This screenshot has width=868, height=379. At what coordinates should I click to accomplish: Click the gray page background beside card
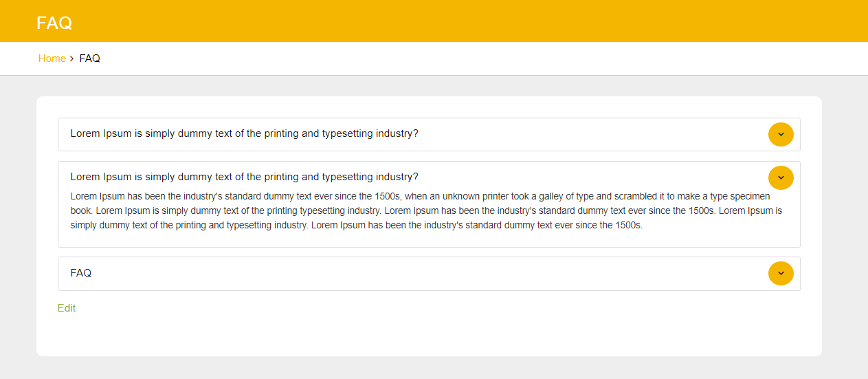click(844, 227)
